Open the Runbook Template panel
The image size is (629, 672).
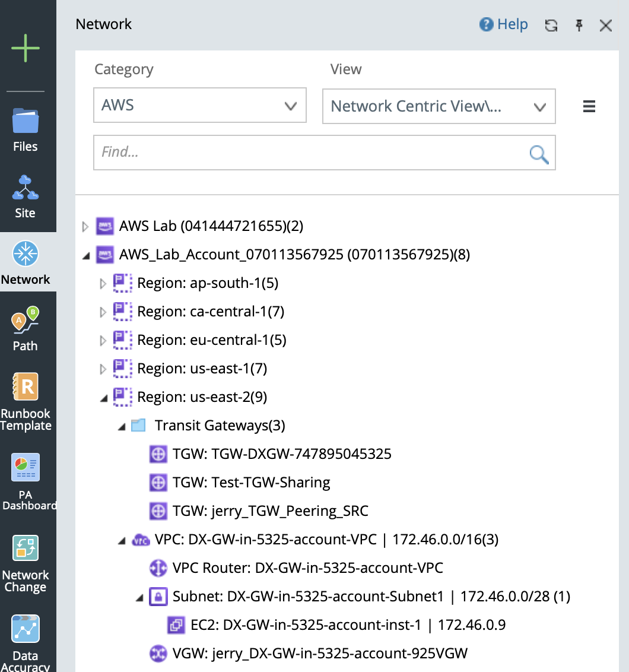point(26,402)
